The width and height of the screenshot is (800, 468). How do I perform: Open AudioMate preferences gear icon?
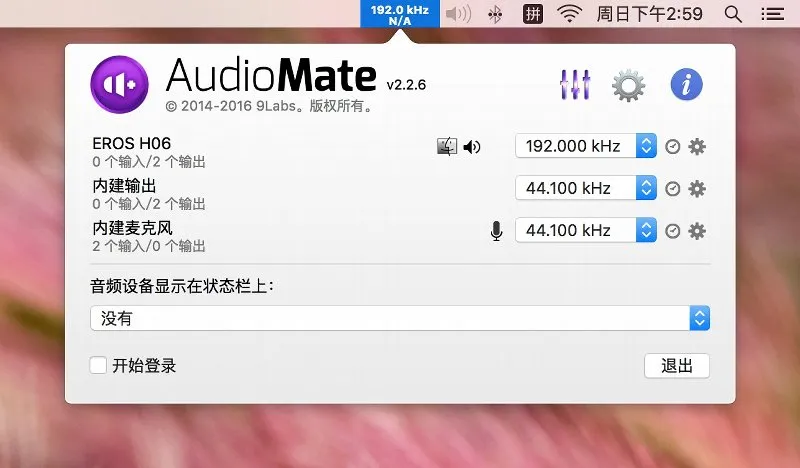[x=628, y=85]
